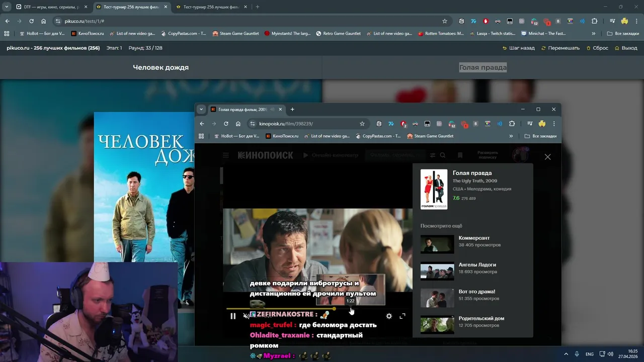Viewport: 644px width, 362px height.
Task: Open the apps grid in pikuco.ru bookmarks bar
Action: 7,33
